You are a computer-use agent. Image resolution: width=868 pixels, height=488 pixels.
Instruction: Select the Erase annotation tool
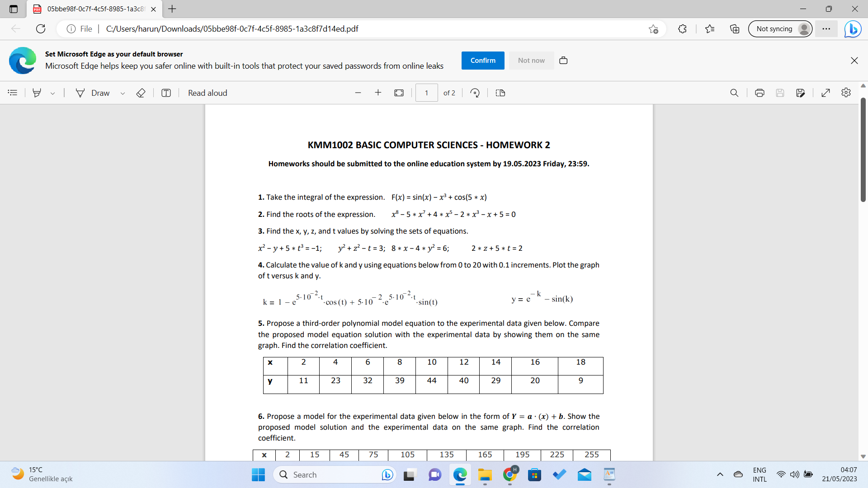click(141, 93)
